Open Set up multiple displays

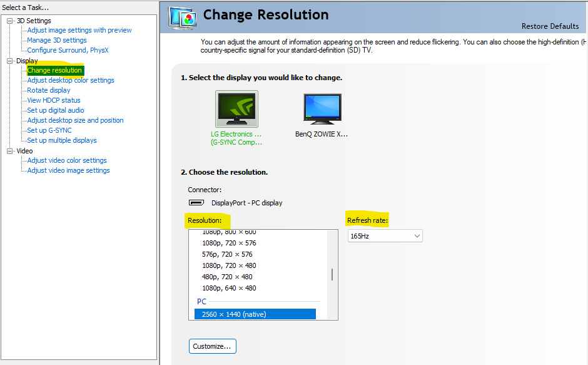pos(62,140)
